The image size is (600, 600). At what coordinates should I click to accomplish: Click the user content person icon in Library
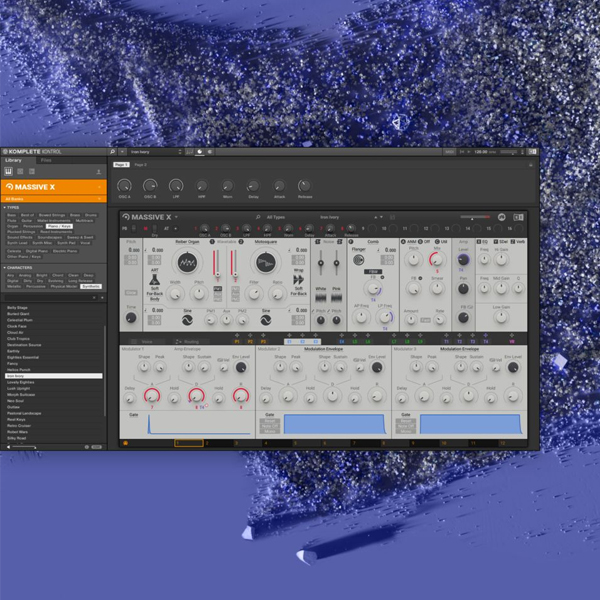(98, 172)
